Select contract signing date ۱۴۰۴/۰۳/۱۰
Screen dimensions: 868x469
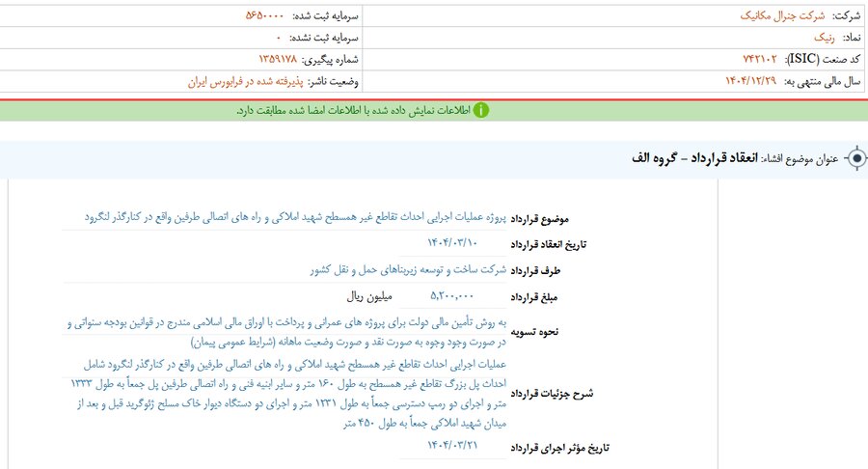pyautogui.click(x=451, y=243)
